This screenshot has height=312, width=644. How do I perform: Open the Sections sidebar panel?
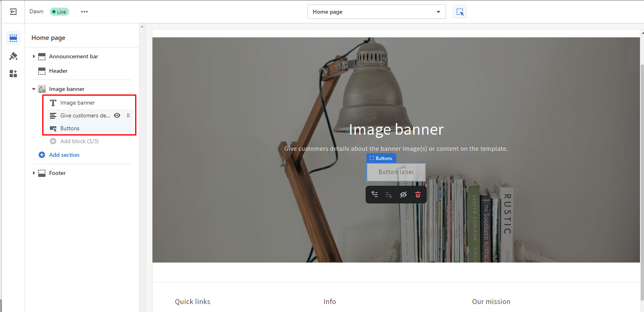[x=13, y=38]
